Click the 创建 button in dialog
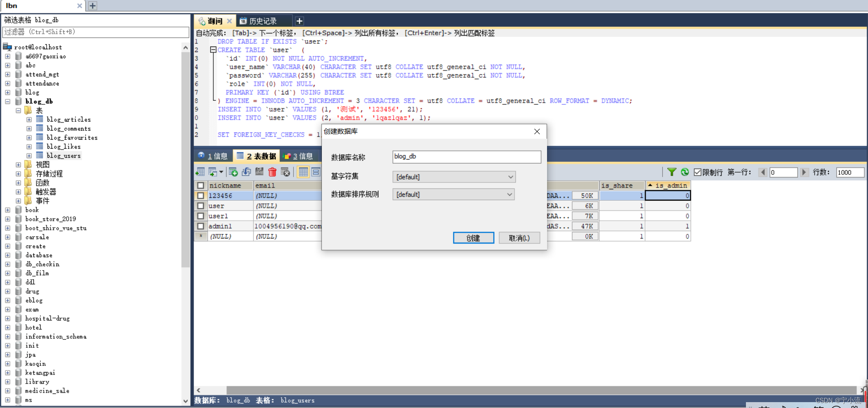Viewport: 868px width, 408px height. (x=473, y=238)
